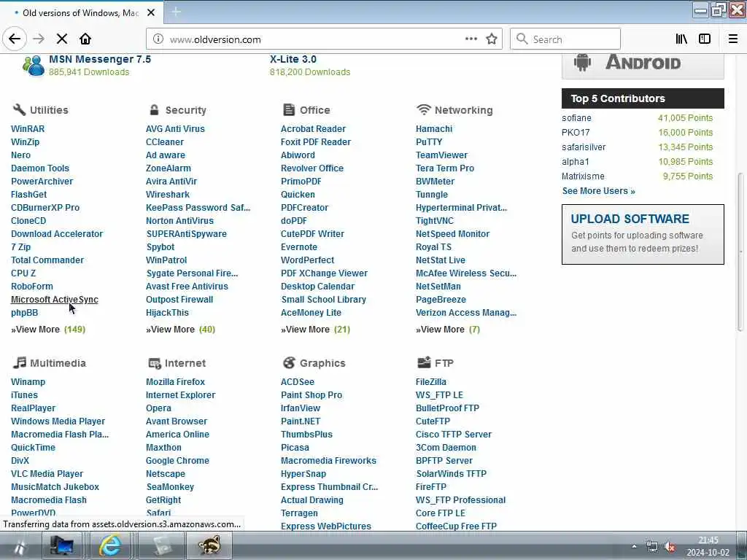
Task: Open contributor sofiane's profile
Action: (576, 118)
